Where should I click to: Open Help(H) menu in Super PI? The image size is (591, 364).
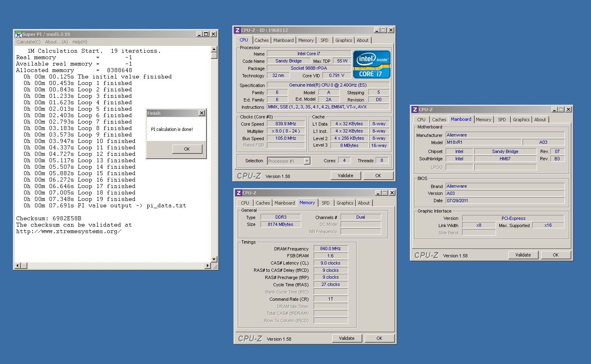click(x=80, y=42)
